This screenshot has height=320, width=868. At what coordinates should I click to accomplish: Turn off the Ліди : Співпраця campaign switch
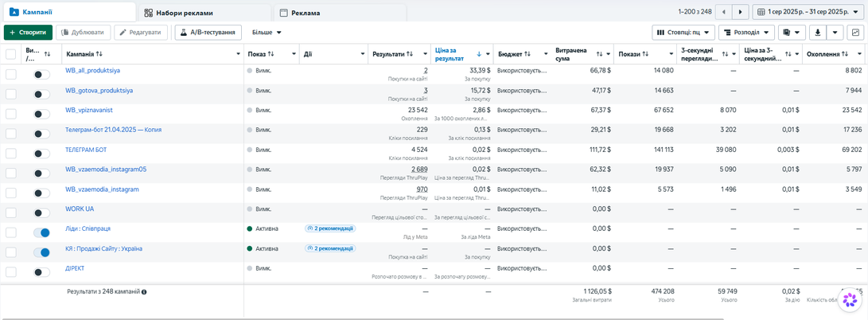click(41, 232)
